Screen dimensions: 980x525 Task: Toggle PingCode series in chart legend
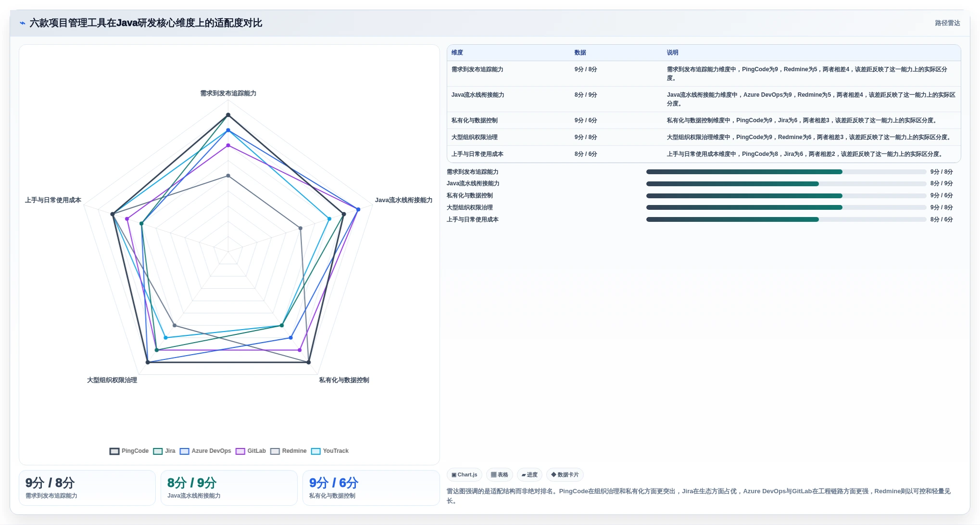[x=129, y=451]
